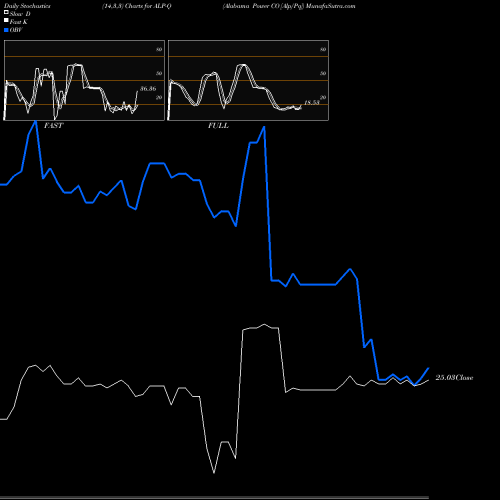This screenshot has height=500, width=500.
Task: Click the MunafaSutra.com title text
Action: click(330, 6)
